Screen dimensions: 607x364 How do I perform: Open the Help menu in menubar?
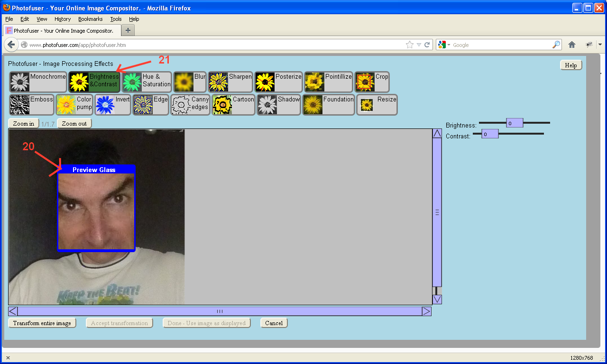point(134,19)
